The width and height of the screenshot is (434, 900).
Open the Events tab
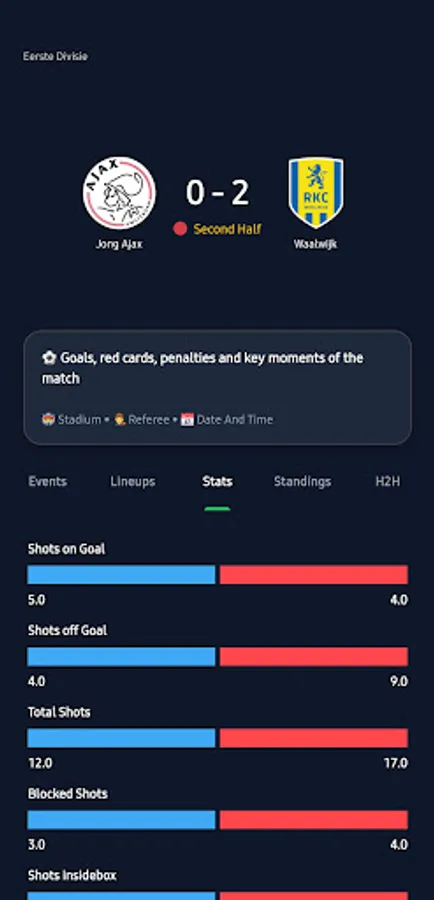(x=48, y=482)
